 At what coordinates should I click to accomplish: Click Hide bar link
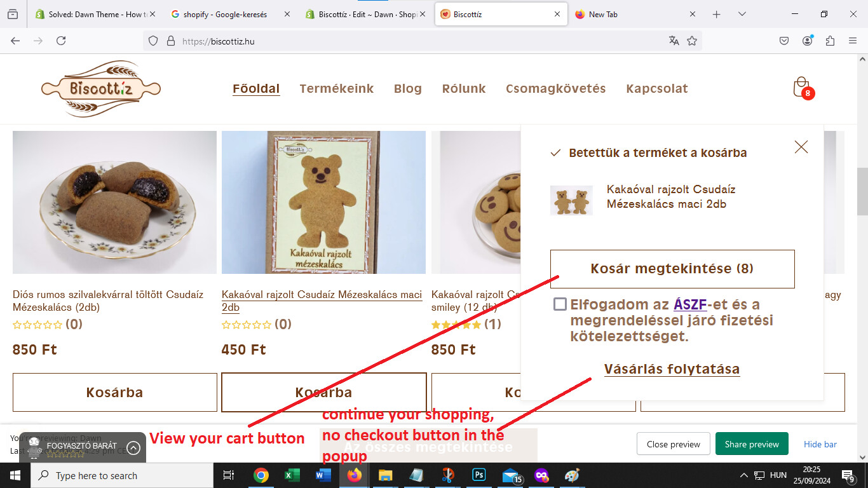tap(820, 444)
